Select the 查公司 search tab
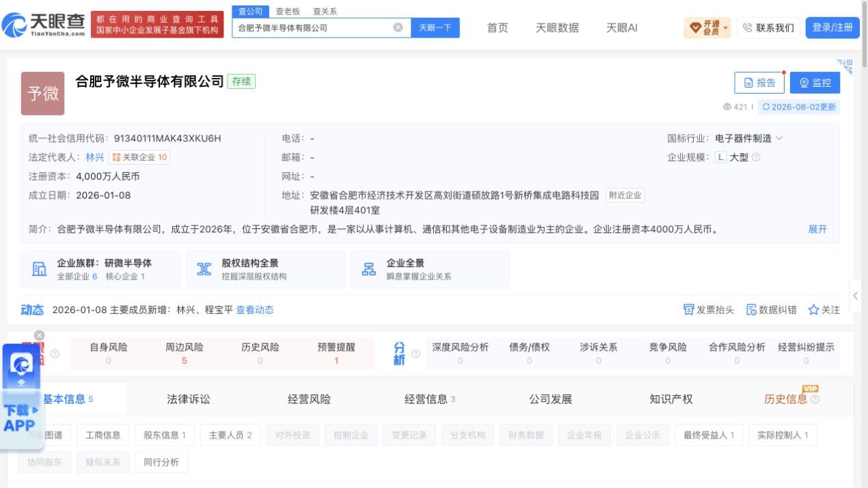The image size is (868, 488). [250, 11]
